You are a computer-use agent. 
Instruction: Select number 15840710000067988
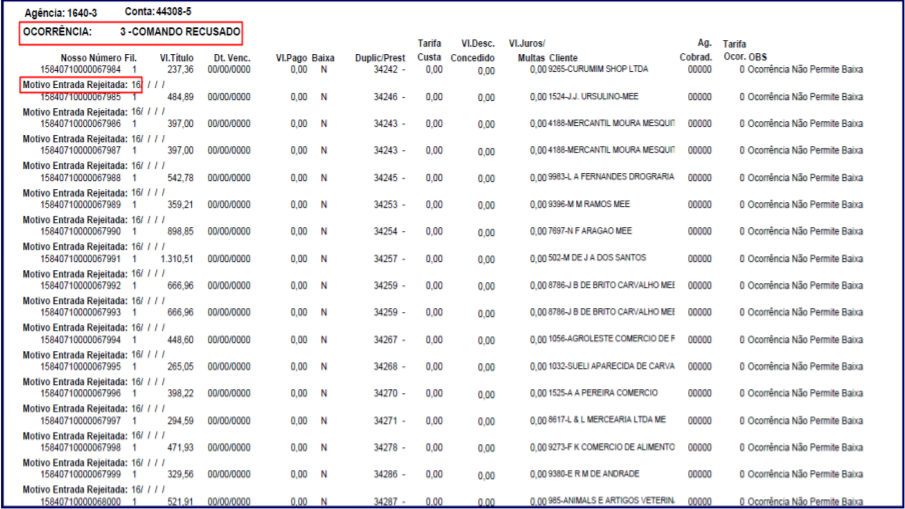pos(81,178)
